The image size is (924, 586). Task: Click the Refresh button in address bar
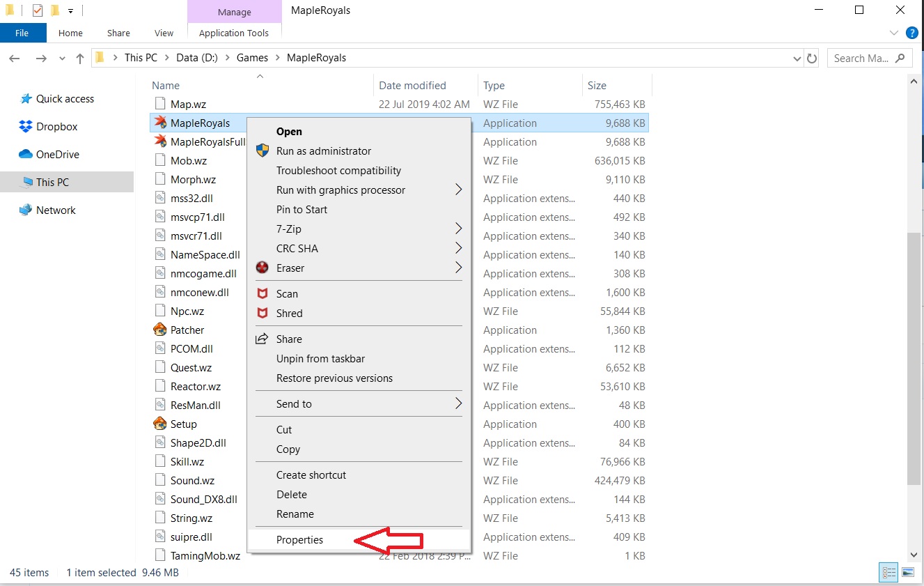click(x=812, y=59)
